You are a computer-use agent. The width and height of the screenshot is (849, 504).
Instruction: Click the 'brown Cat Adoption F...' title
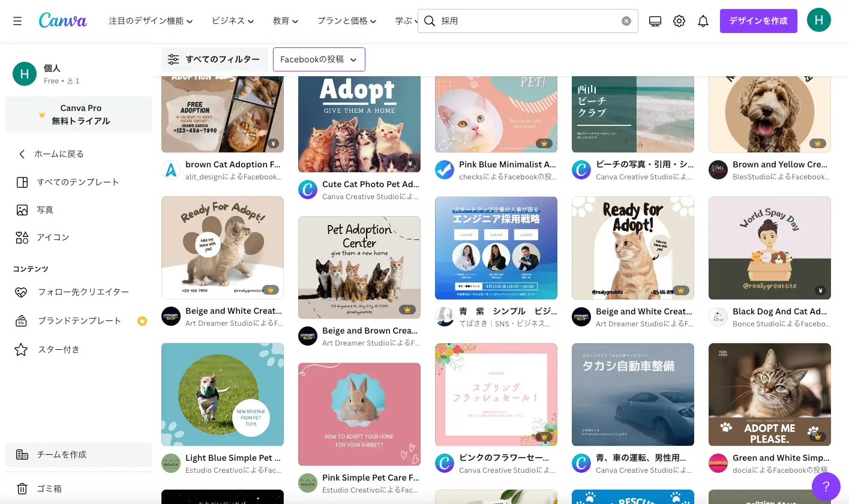click(x=233, y=164)
